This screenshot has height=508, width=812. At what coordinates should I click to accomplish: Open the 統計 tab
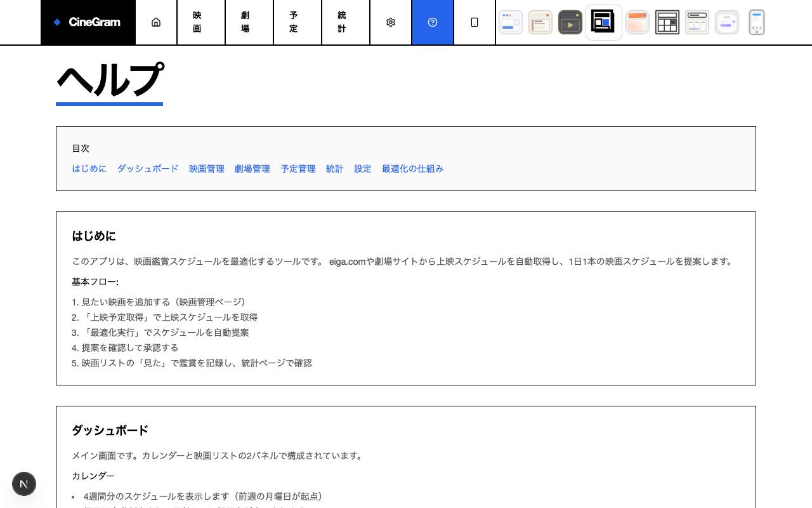346,22
